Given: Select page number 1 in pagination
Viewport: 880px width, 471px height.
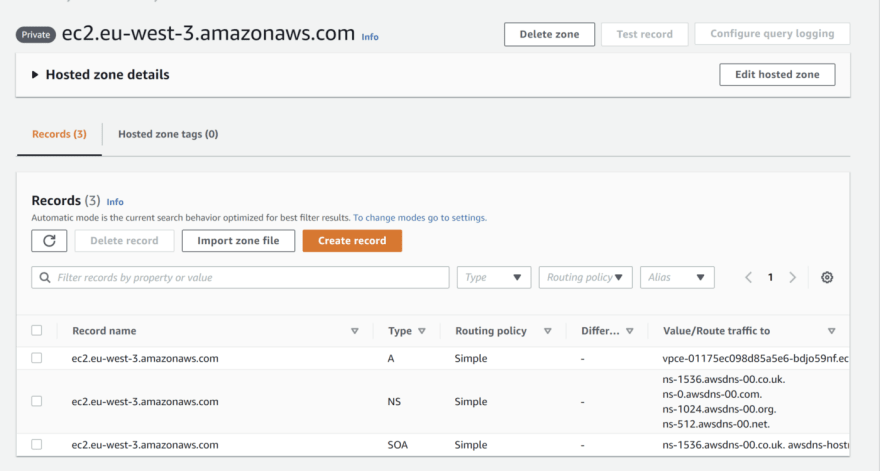Looking at the screenshot, I should [x=771, y=277].
